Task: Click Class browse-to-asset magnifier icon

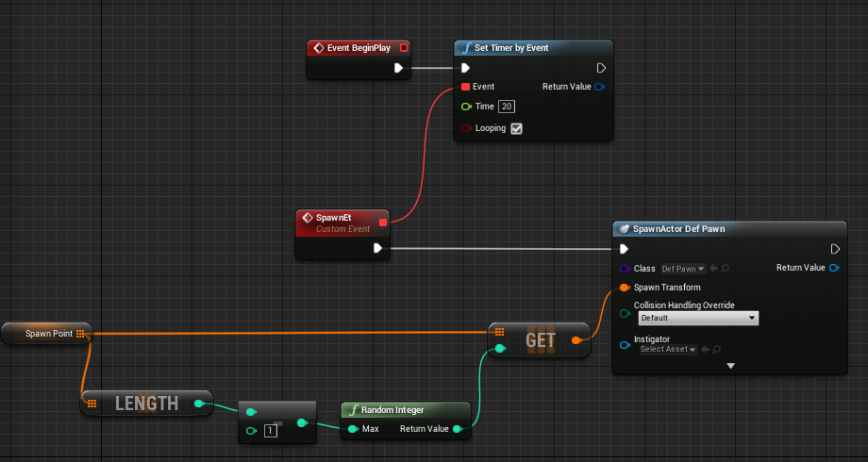Action: click(726, 269)
